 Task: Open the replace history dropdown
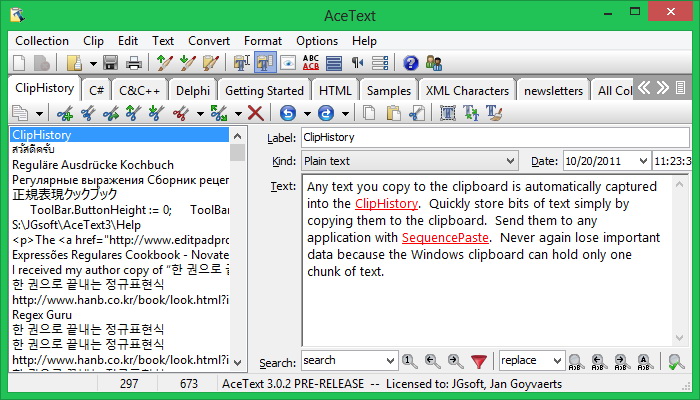557,361
